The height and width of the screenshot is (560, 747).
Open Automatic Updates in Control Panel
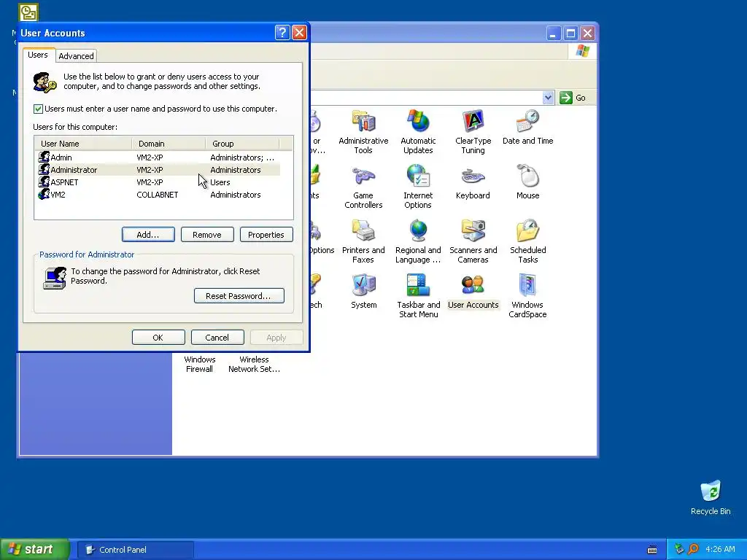[x=418, y=131]
